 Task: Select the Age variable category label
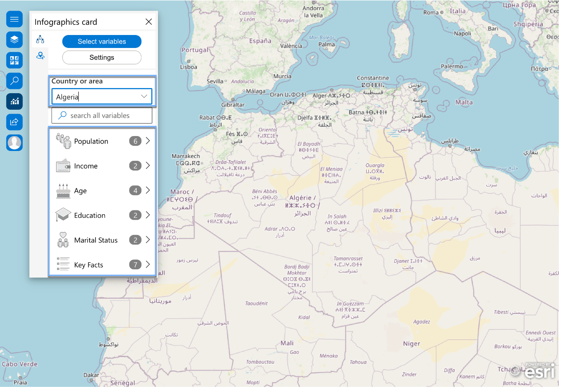(81, 191)
